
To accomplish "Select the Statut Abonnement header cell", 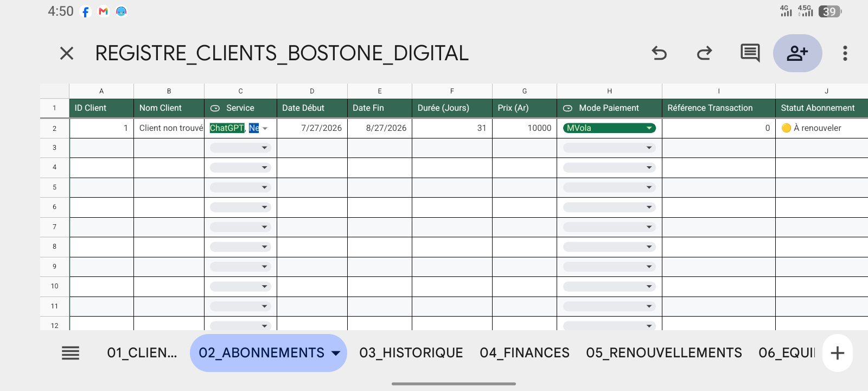I will (822, 108).
